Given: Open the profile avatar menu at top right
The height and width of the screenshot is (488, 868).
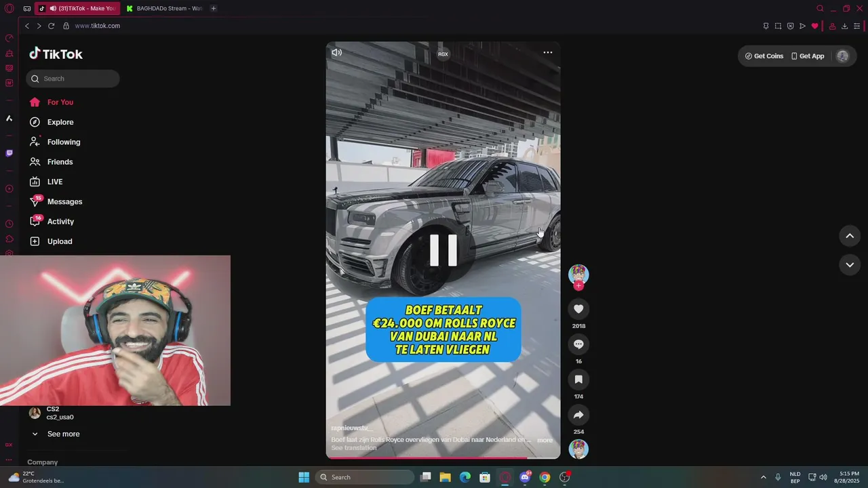Looking at the screenshot, I should pyautogui.click(x=843, y=56).
